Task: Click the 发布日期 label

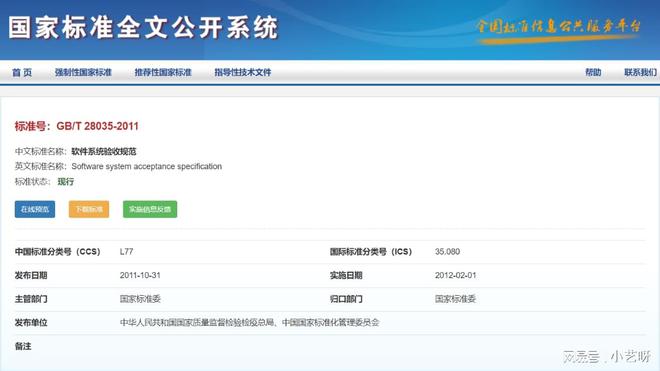Action: coord(31,275)
